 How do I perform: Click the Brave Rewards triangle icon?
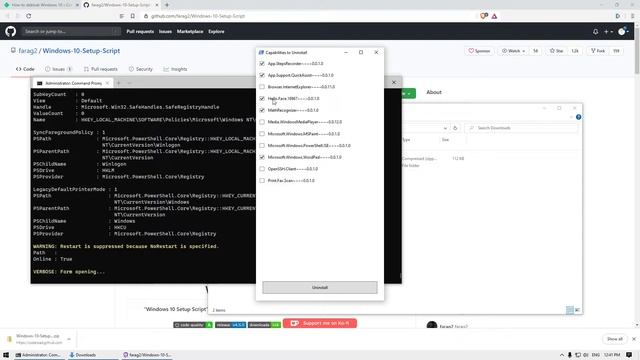pos(494,16)
